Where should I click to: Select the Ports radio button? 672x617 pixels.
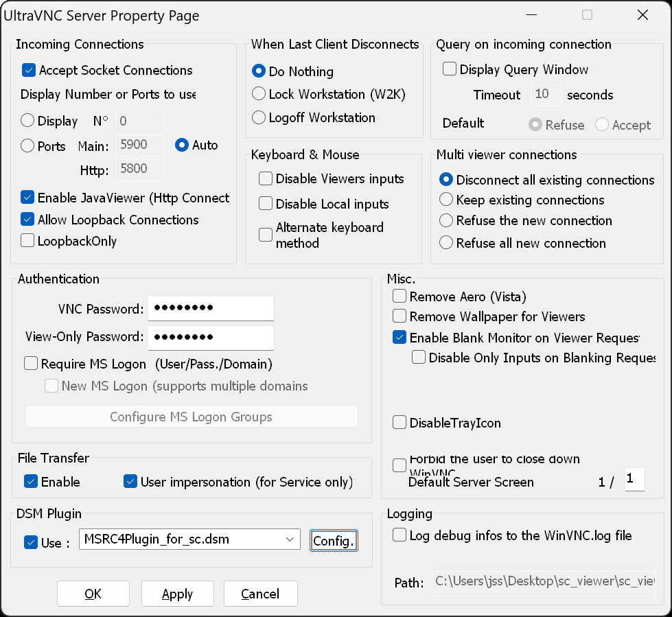(x=27, y=145)
